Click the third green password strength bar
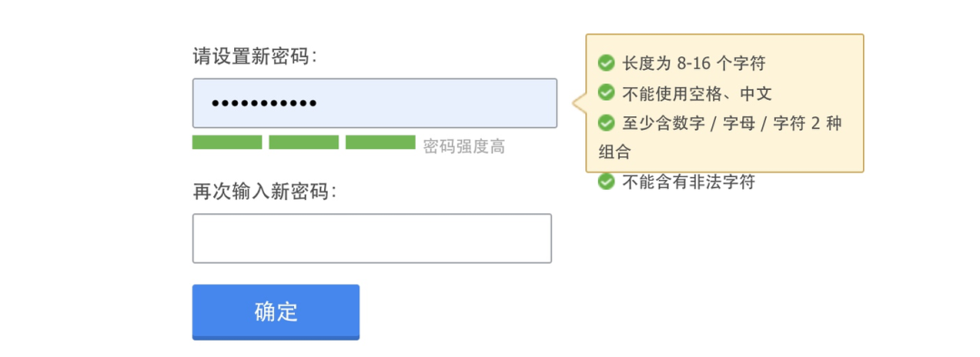The image size is (980, 357). click(380, 142)
